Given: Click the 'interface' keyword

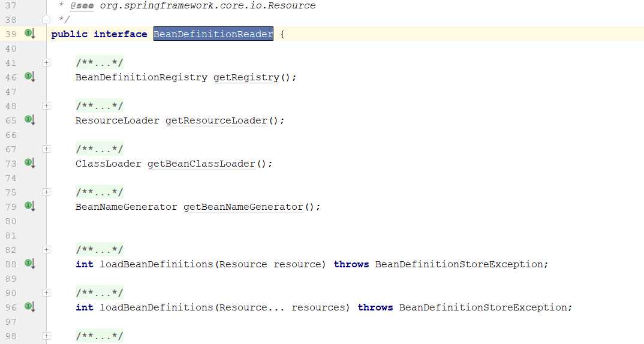Looking at the screenshot, I should click(x=120, y=34).
